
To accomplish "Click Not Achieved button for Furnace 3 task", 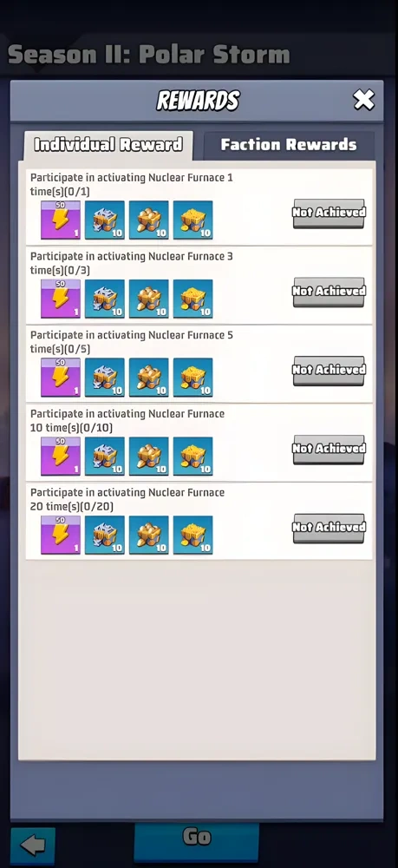I will click(329, 292).
